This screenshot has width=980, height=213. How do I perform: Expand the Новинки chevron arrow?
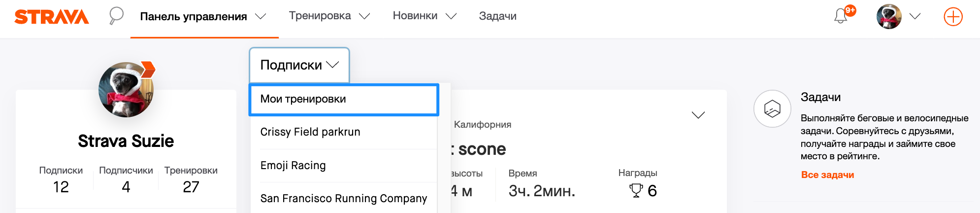pos(451,16)
